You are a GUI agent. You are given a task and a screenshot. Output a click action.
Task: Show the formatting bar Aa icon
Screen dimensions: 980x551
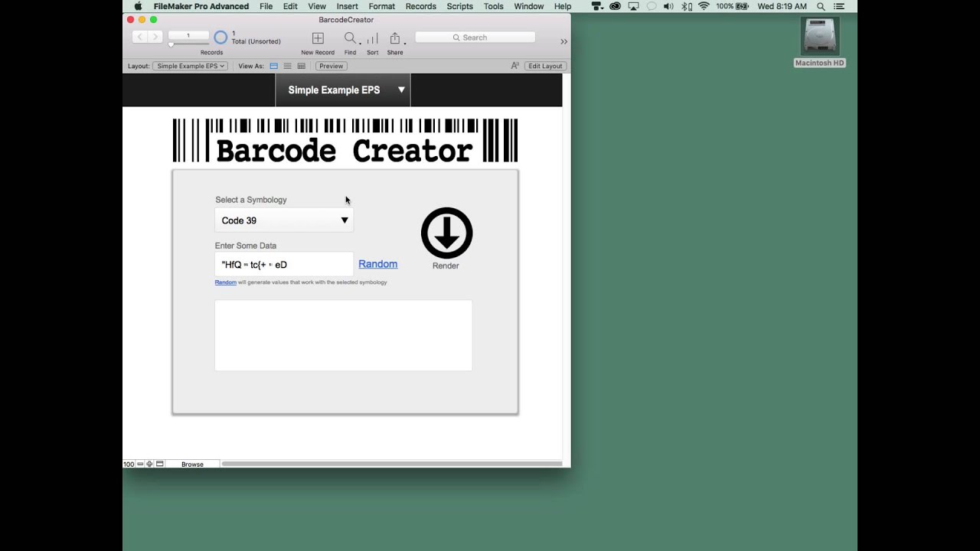coord(515,66)
